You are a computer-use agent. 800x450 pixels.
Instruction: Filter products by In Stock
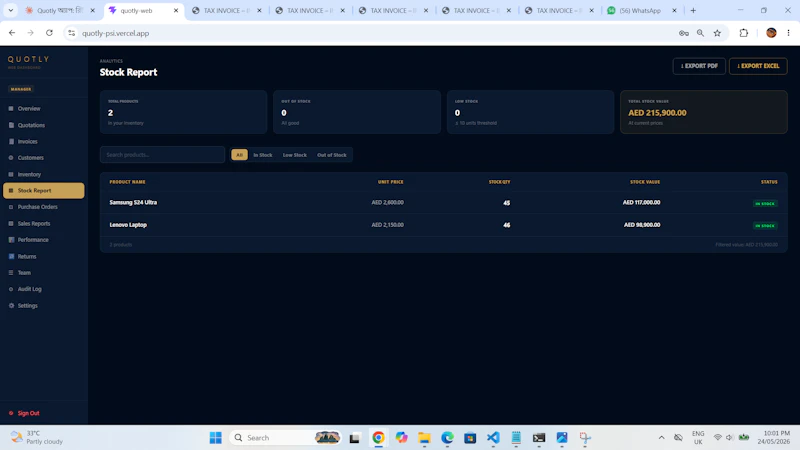click(263, 155)
